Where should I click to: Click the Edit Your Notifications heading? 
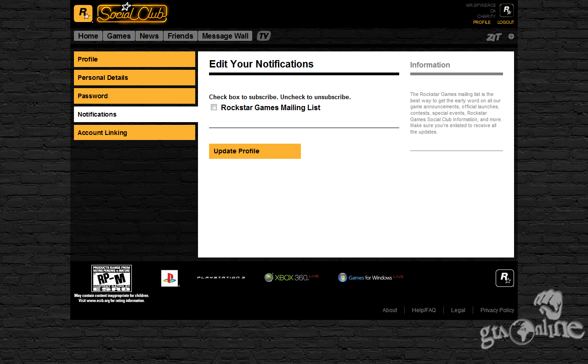pyautogui.click(x=261, y=64)
